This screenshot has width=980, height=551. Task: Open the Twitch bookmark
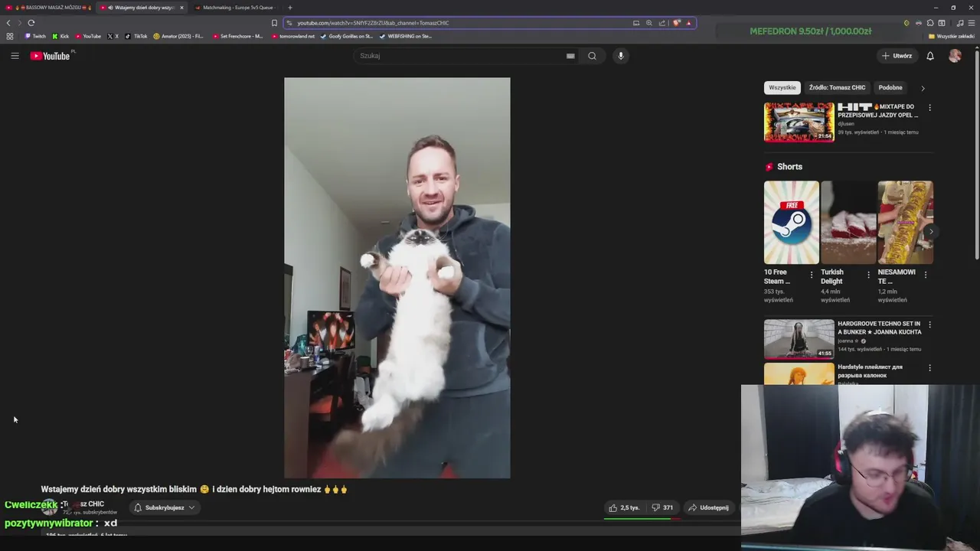pyautogui.click(x=35, y=36)
